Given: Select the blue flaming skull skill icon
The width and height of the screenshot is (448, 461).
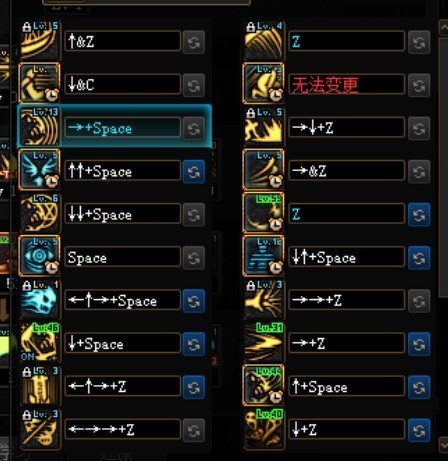Looking at the screenshot, I should tap(39, 299).
